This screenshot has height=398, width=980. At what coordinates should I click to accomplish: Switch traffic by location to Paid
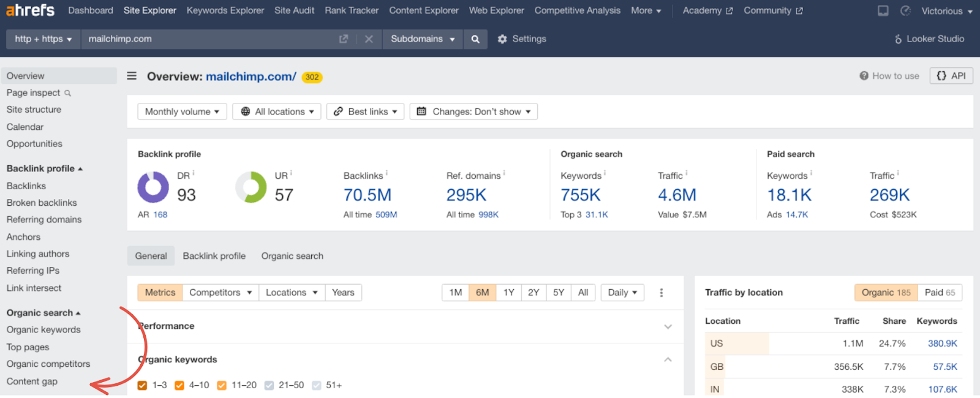(940, 293)
